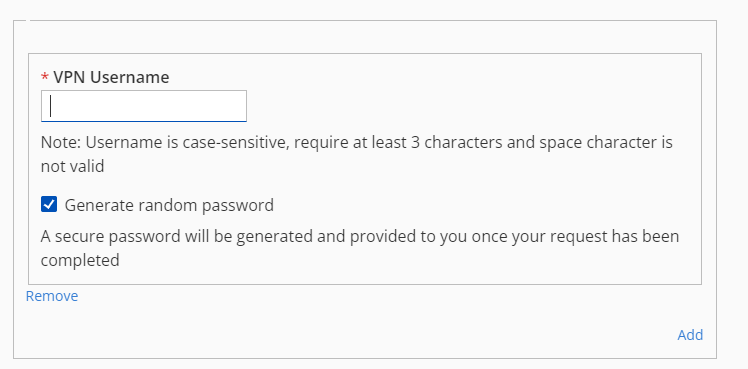
Task: Click the text caret in the username box
Action: point(51,106)
